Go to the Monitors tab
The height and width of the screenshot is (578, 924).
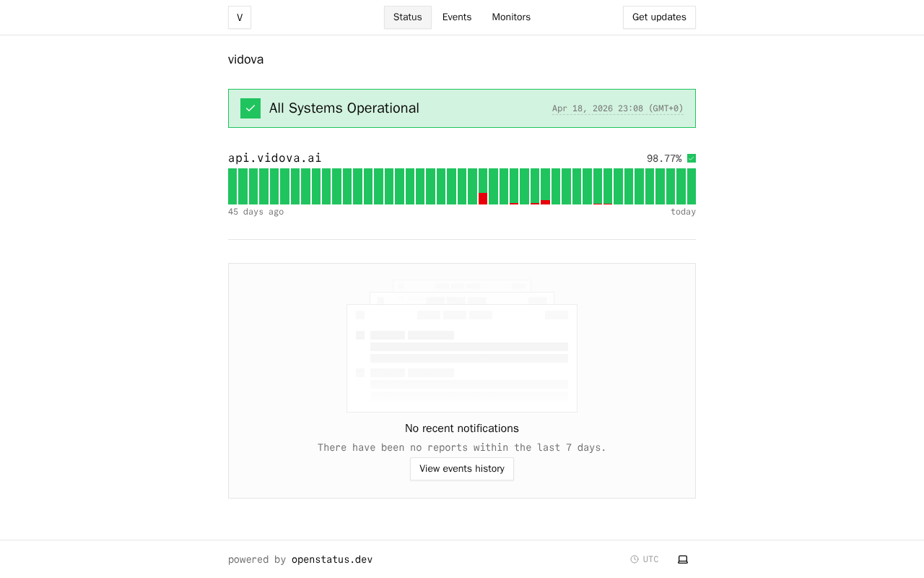pyautogui.click(x=511, y=17)
